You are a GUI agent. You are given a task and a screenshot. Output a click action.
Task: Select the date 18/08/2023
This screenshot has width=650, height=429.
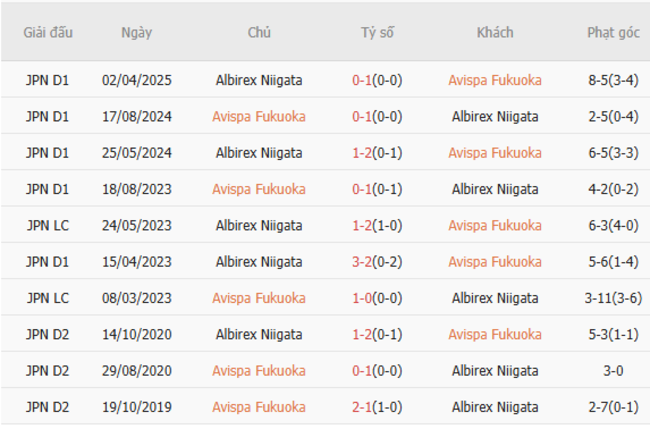pyautogui.click(x=136, y=189)
